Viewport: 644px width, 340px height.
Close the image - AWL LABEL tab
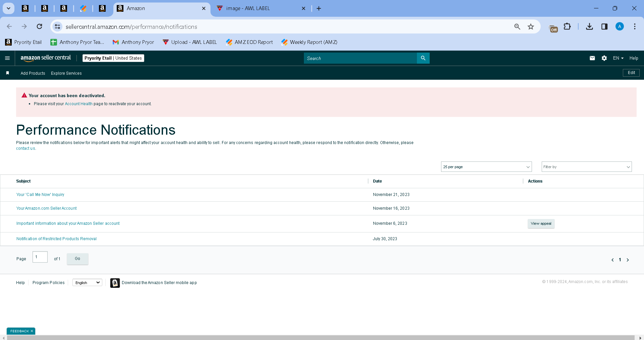click(304, 8)
